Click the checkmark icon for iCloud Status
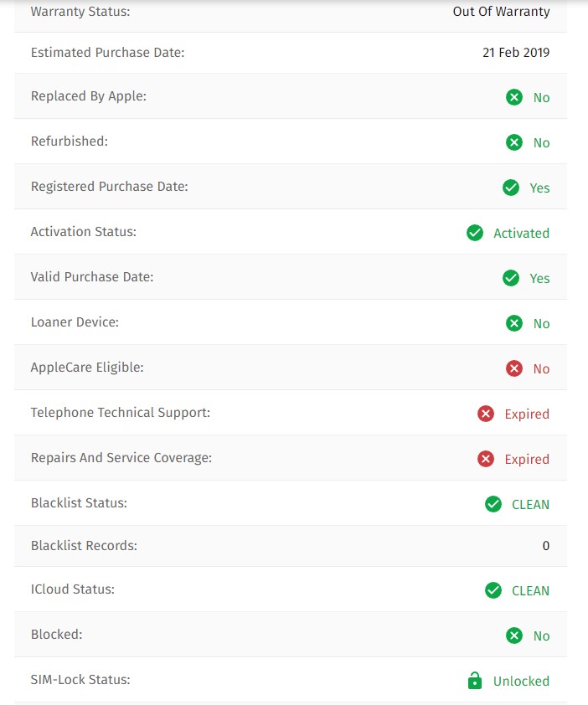The width and height of the screenshot is (588, 705). coord(493,590)
